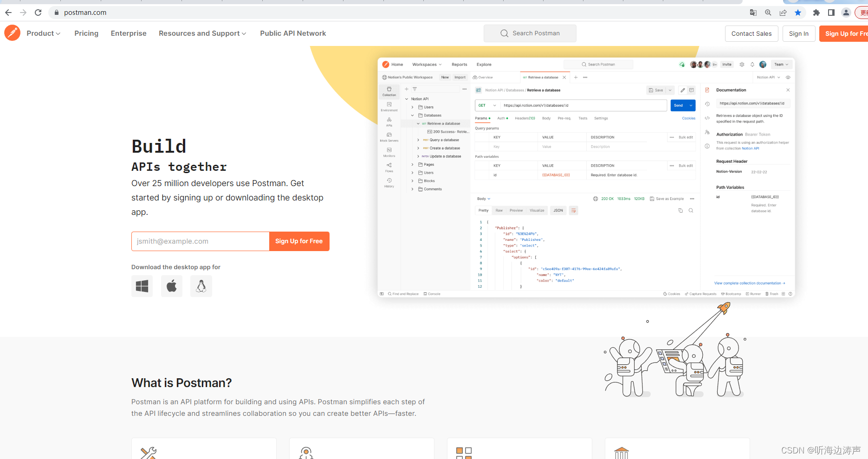Reload the page with refresh icon

38,13
